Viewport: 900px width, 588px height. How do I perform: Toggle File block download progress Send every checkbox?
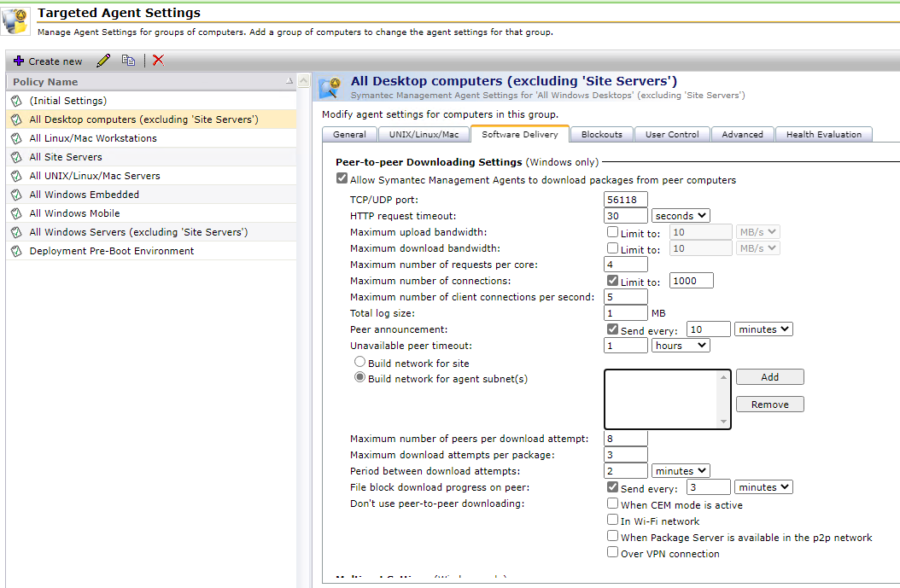click(612, 487)
